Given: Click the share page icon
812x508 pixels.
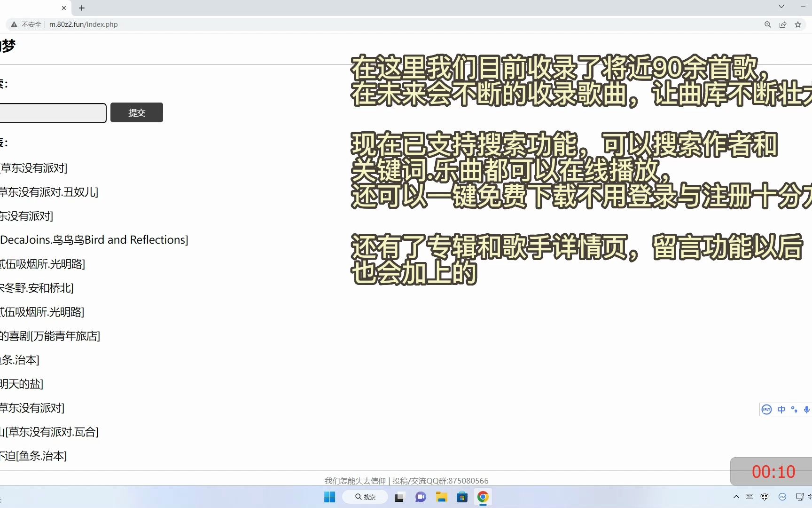Looking at the screenshot, I should tap(782, 24).
